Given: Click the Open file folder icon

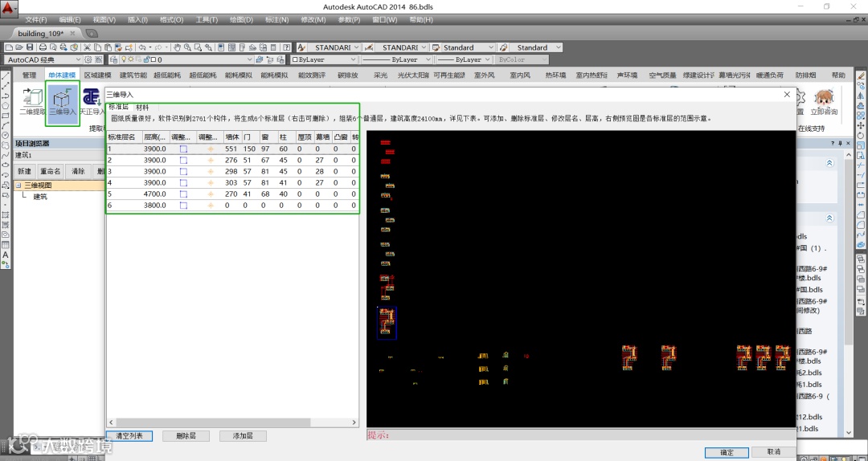Looking at the screenshot, I should tap(19, 47).
